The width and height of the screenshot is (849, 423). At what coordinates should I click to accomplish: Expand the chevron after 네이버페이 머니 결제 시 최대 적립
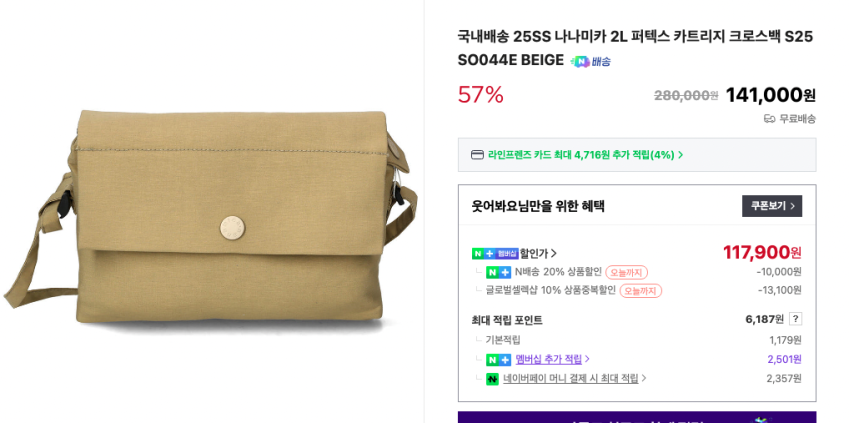point(644,378)
